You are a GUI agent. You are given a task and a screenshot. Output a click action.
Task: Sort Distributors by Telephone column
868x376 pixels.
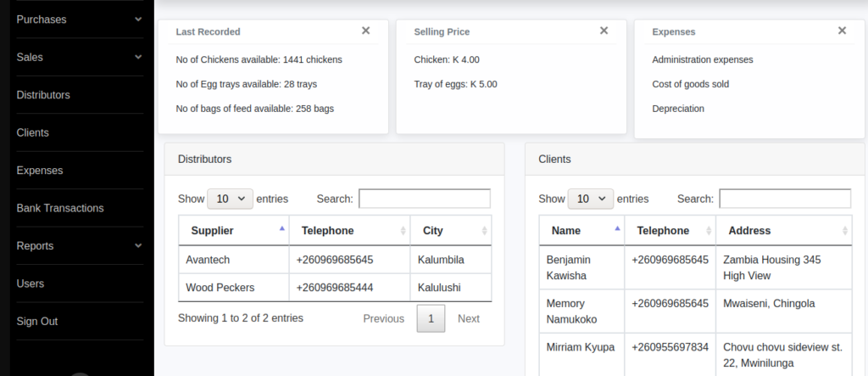tap(349, 231)
